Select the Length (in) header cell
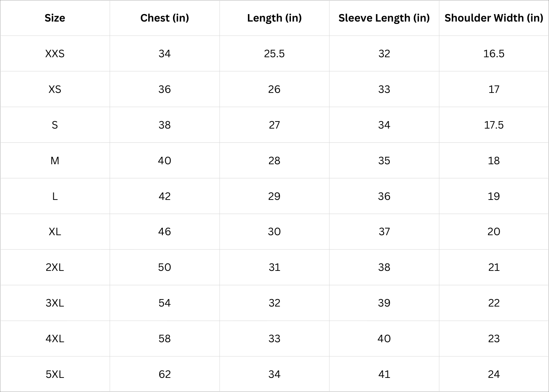Screen dimensions: 549x392 pyautogui.click(x=274, y=18)
